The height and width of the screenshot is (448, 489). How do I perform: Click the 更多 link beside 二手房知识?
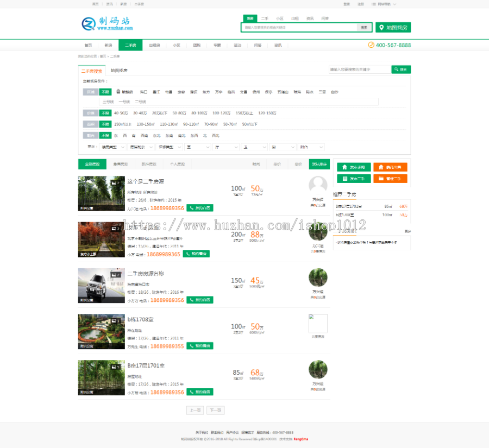408,232
